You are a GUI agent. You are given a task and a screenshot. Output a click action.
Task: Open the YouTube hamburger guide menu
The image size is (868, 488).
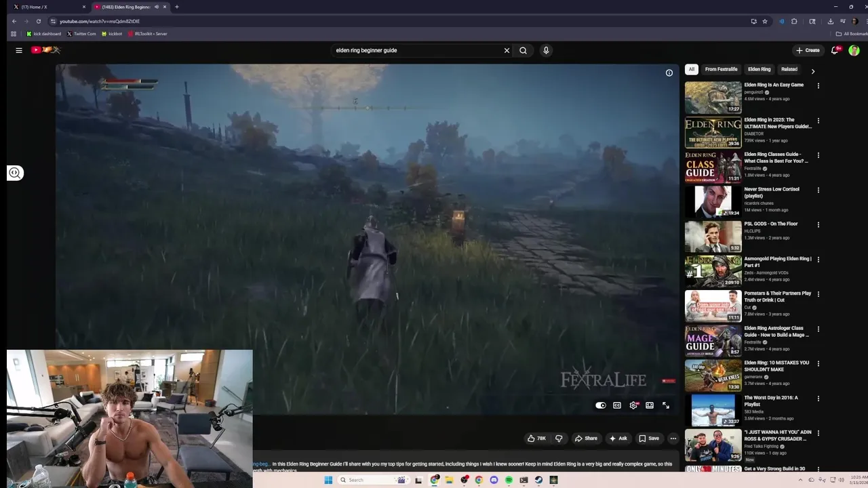19,50
